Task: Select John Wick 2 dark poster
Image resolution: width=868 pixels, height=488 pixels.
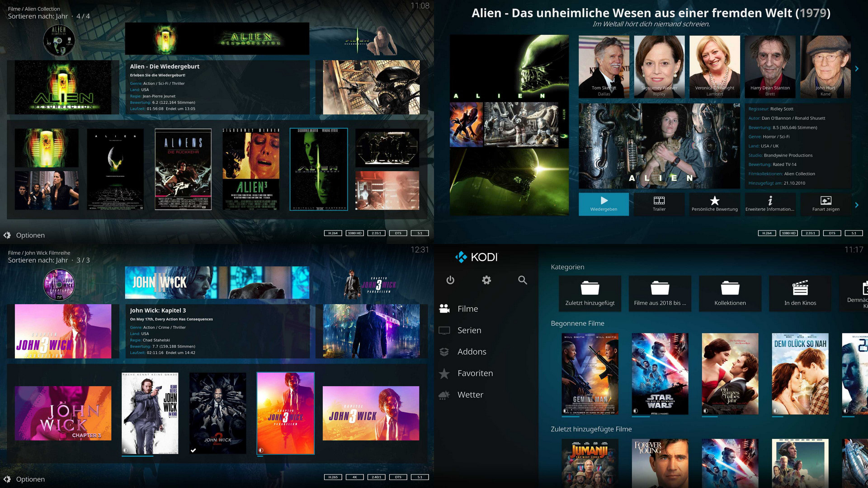Action: point(218,413)
